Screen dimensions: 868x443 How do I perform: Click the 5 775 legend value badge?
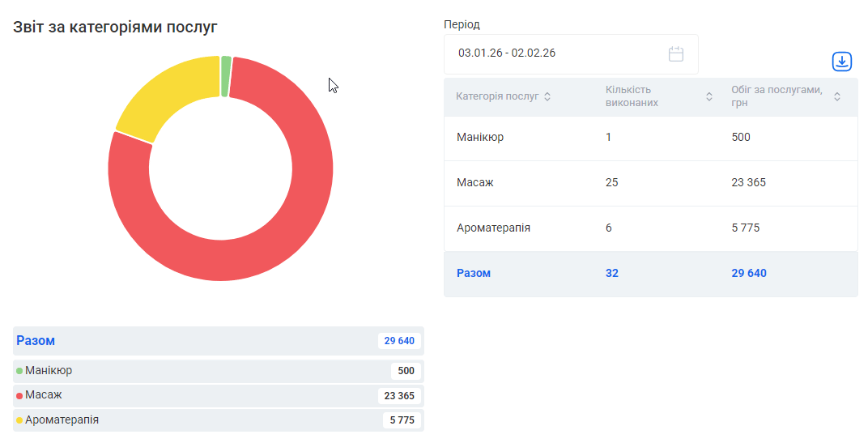tap(402, 420)
